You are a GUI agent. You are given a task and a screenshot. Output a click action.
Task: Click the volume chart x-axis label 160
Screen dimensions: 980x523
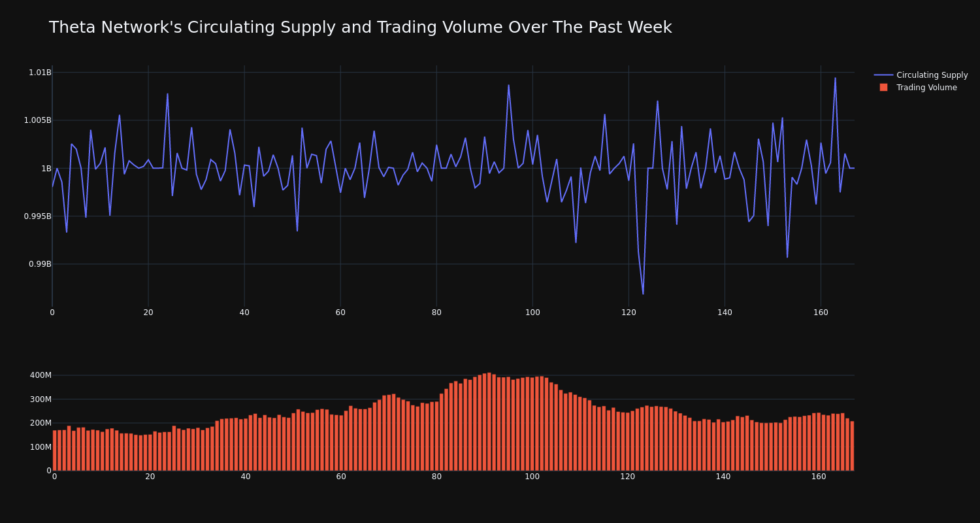pos(819,477)
